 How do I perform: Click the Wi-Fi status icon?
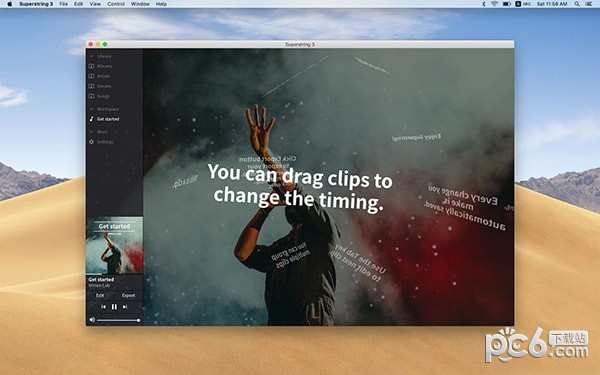(494, 4)
